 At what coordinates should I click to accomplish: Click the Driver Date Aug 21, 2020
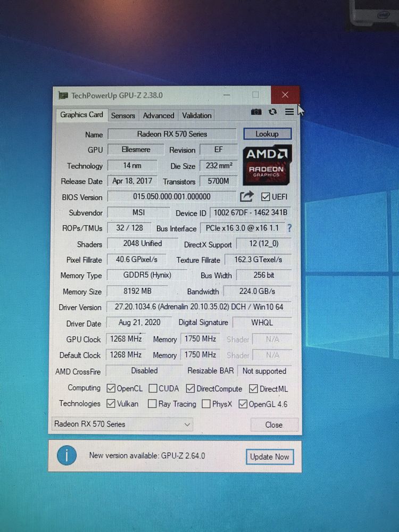[x=139, y=322]
